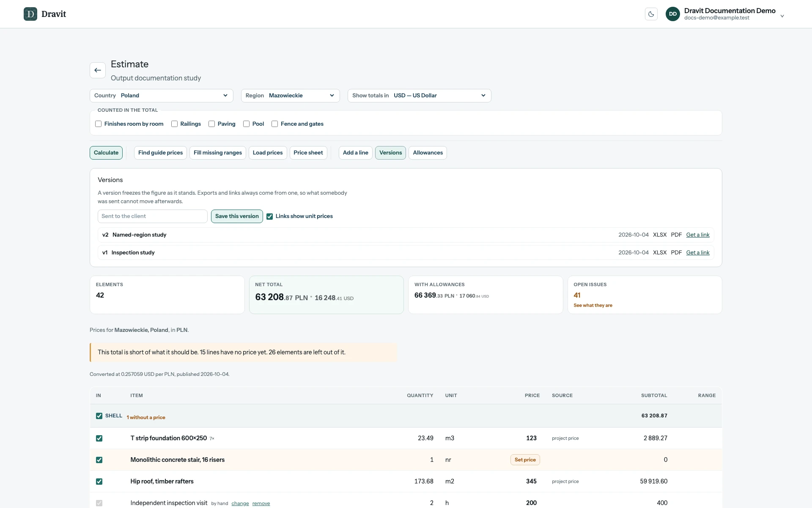Uncheck Monolithic concrete stair row checkbox
This screenshot has height=508, width=812.
[99, 460]
